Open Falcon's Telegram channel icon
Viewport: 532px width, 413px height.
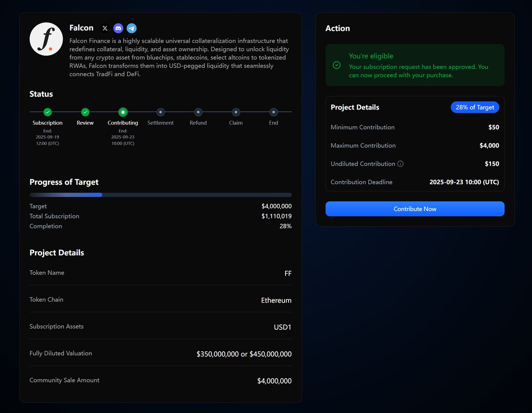pos(131,28)
